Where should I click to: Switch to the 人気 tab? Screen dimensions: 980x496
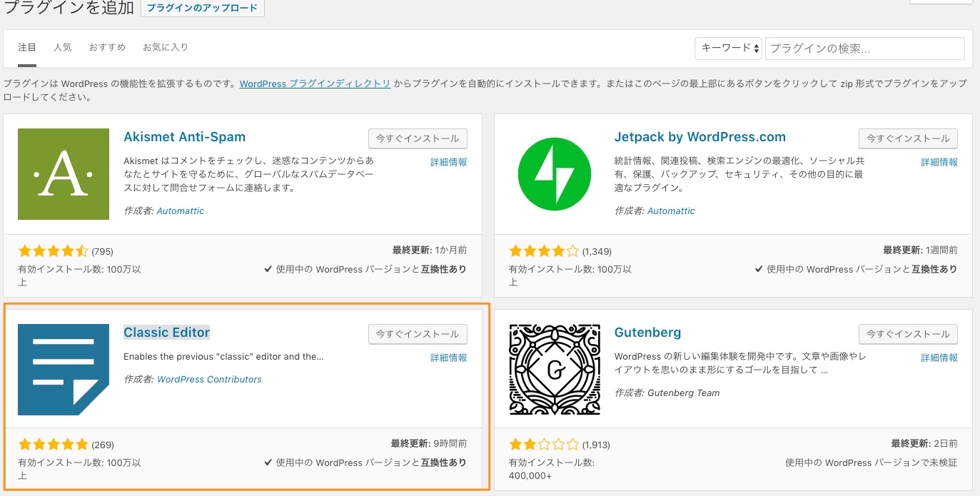[63, 47]
